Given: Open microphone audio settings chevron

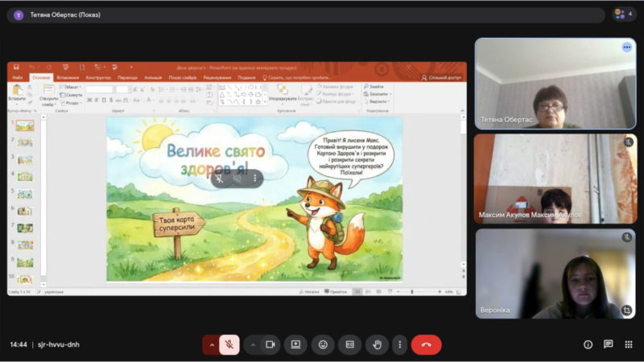Looking at the screenshot, I should [x=212, y=344].
